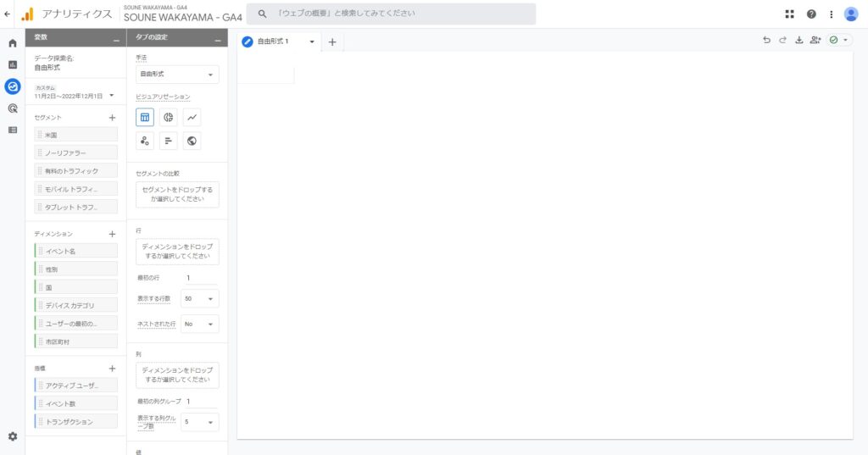Minimize the Variables panel
Screen dimensions: 868x455
click(x=116, y=40)
